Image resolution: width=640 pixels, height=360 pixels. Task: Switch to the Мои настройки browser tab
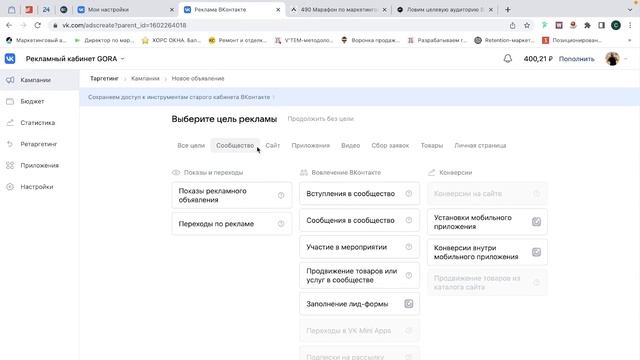point(126,9)
